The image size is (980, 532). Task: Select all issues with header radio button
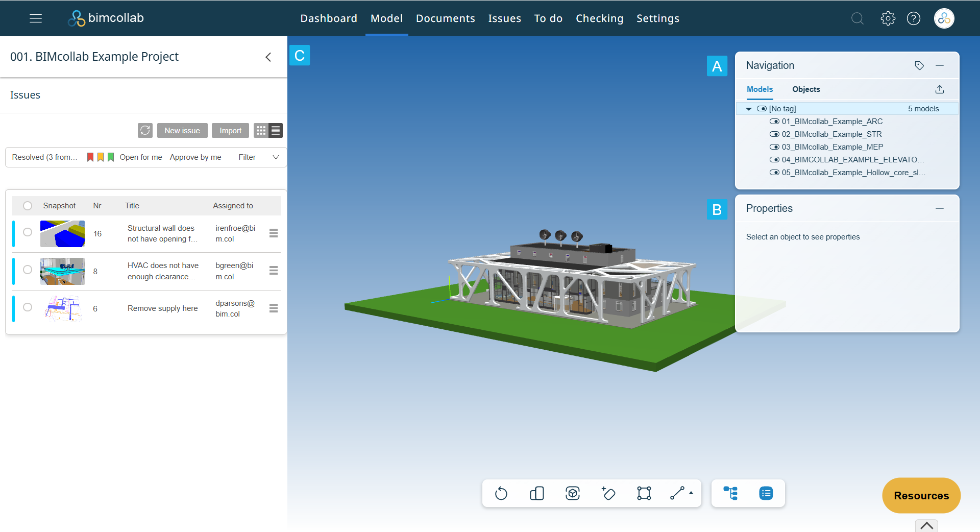(28, 206)
